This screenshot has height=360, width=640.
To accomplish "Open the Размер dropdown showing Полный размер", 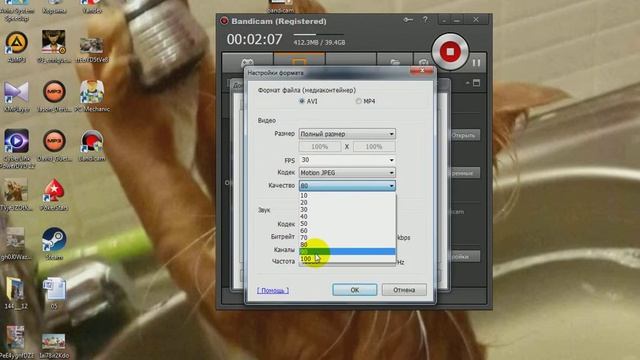I will 347,134.
